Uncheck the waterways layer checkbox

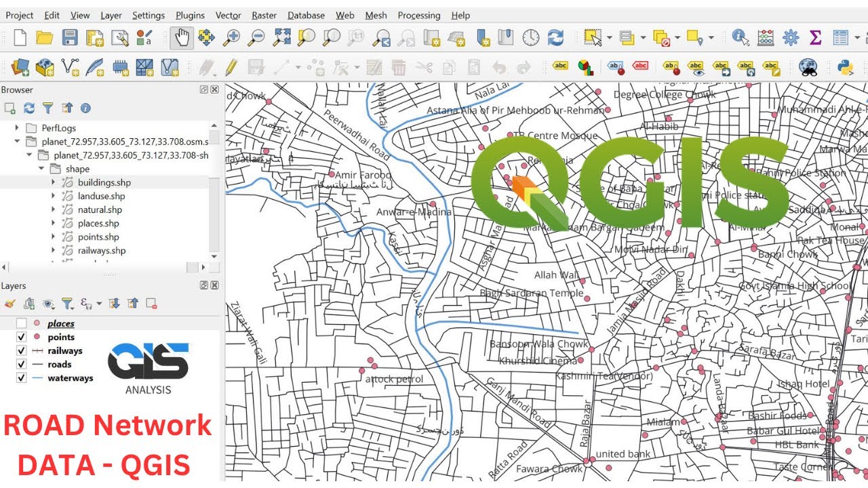[x=22, y=378]
